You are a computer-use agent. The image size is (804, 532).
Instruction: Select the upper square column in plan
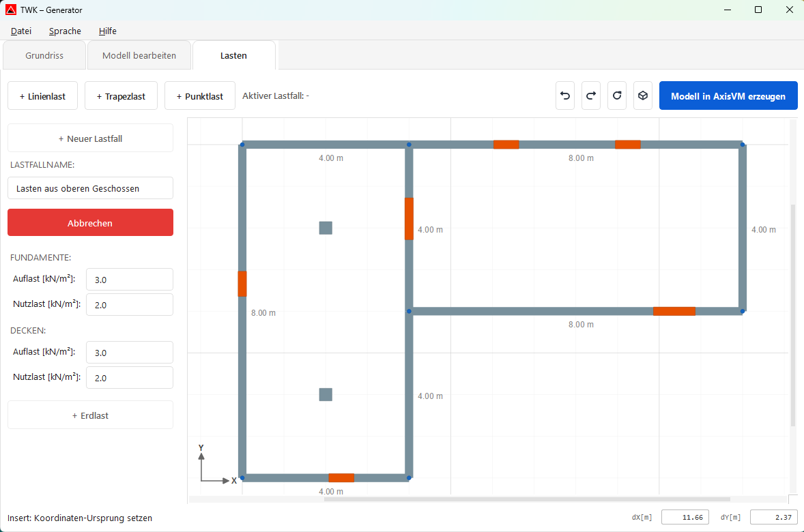(x=326, y=228)
